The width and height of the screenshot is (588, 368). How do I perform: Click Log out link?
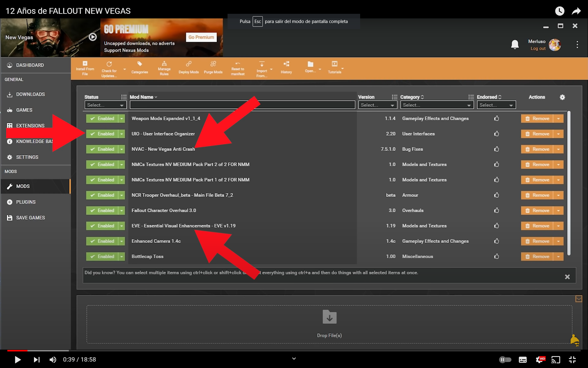(x=538, y=48)
